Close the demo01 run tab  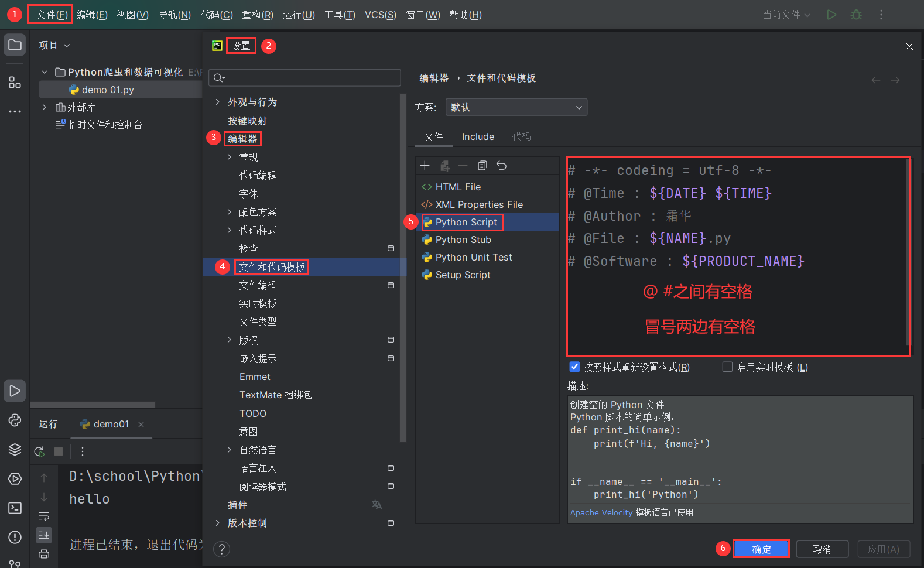point(141,425)
